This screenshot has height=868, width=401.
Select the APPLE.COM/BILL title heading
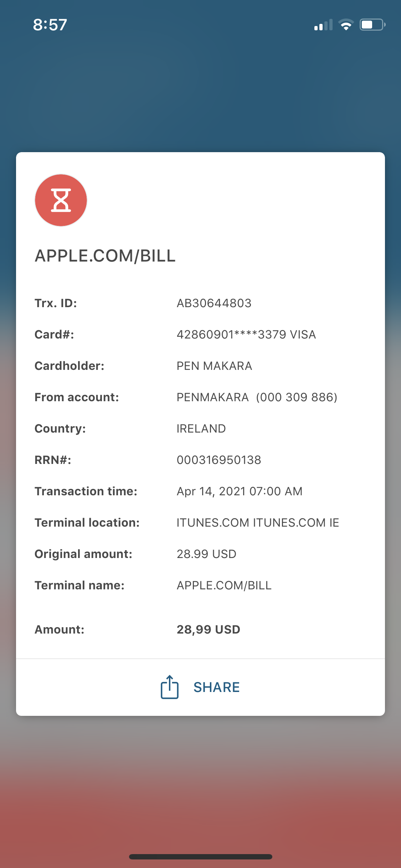[105, 256]
